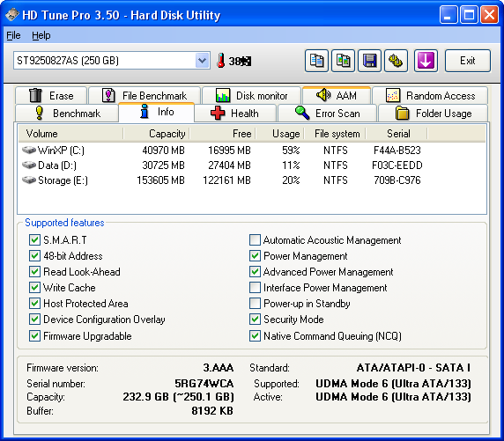
Task: Toggle Native Command Queuing (NCQ) checkbox
Action: pos(255,335)
